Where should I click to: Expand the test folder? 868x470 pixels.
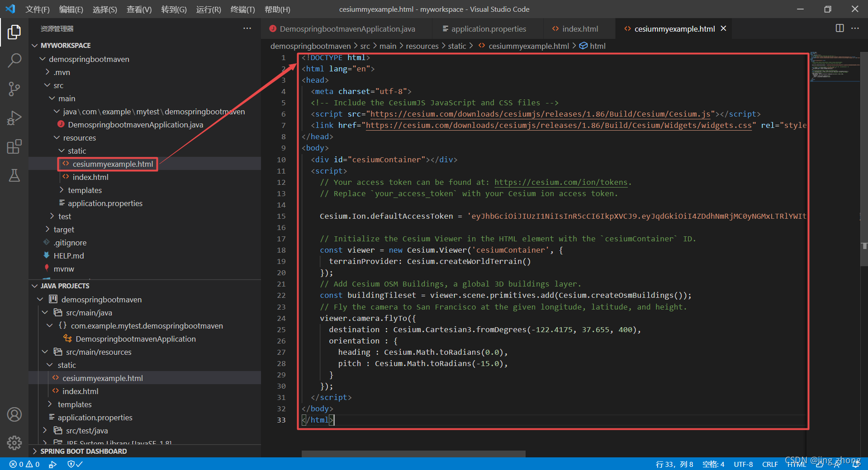click(x=65, y=216)
